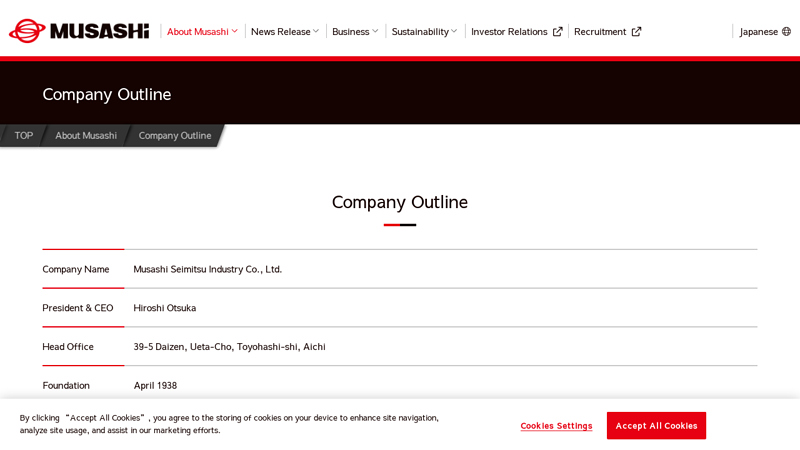Image resolution: width=800 pixels, height=450 pixels.
Task: Click the "Head Office" row label
Action: click(68, 347)
